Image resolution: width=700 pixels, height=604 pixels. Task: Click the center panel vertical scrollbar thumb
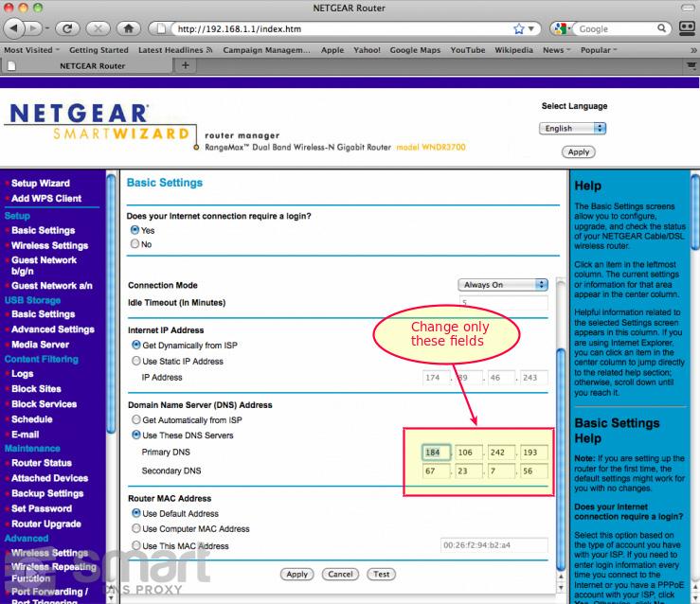point(561,459)
